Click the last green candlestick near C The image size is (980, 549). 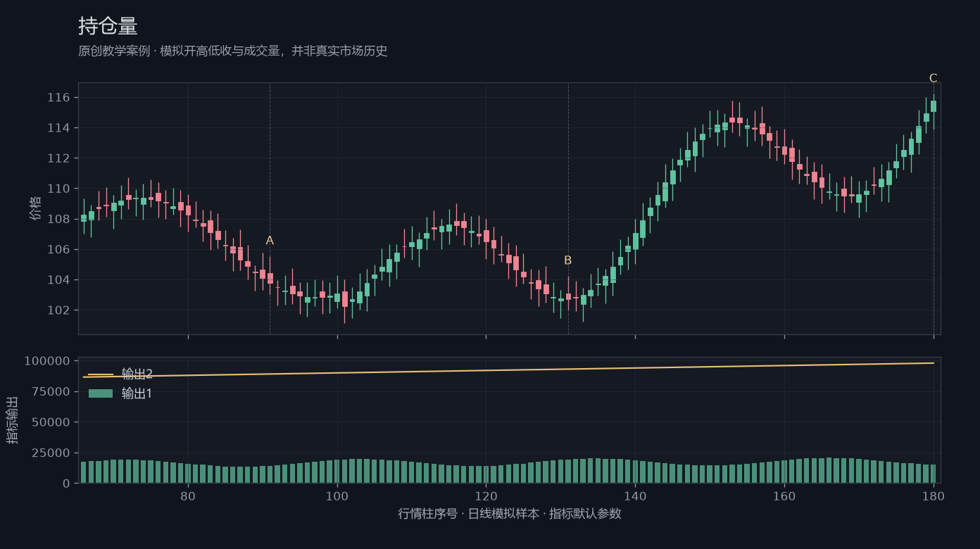[934, 106]
